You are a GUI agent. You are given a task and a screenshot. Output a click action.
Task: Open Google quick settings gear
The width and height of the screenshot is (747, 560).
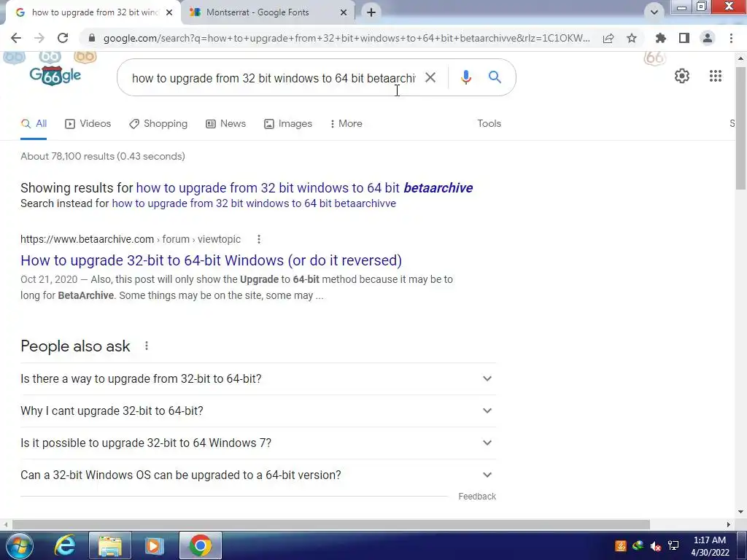click(x=682, y=76)
